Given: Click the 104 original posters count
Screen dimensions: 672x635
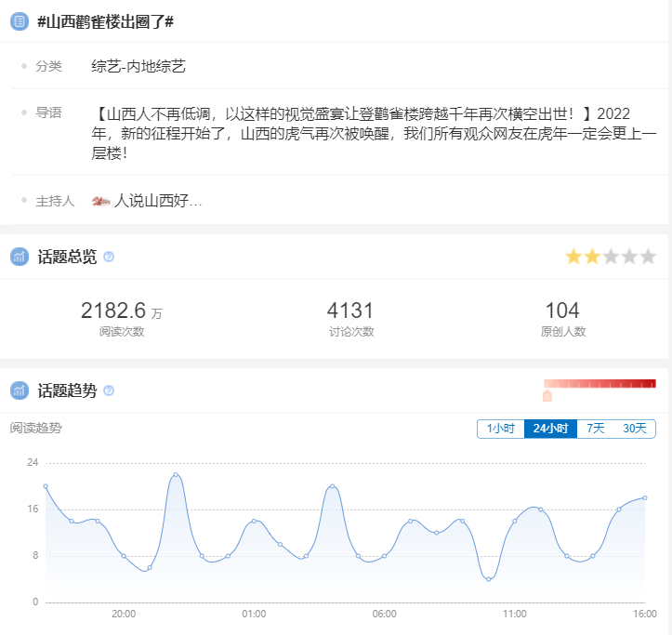Looking at the screenshot, I should pos(562,311).
